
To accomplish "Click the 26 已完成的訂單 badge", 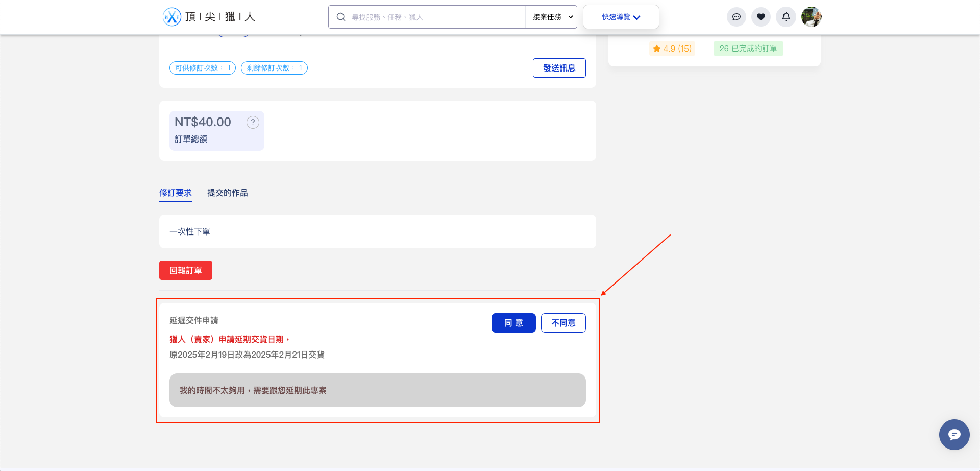I will point(748,49).
